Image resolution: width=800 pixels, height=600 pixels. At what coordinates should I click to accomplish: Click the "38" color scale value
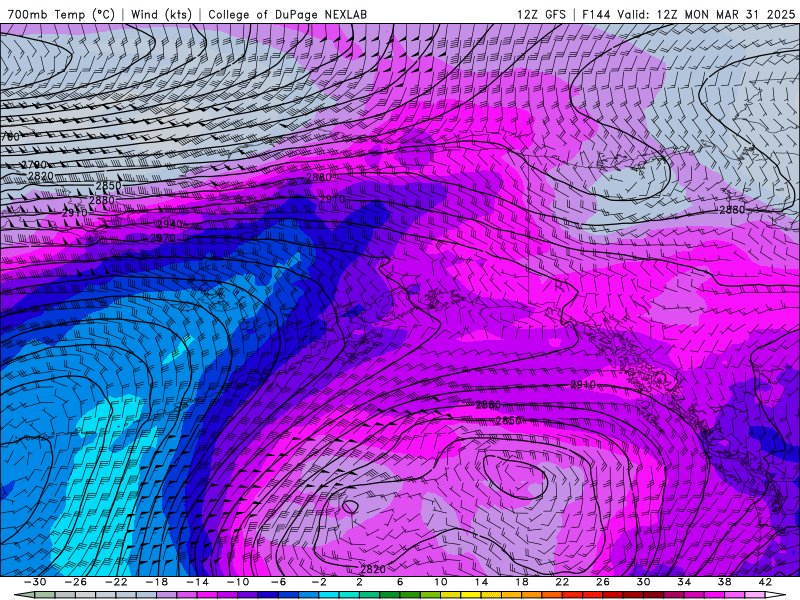[x=724, y=582]
